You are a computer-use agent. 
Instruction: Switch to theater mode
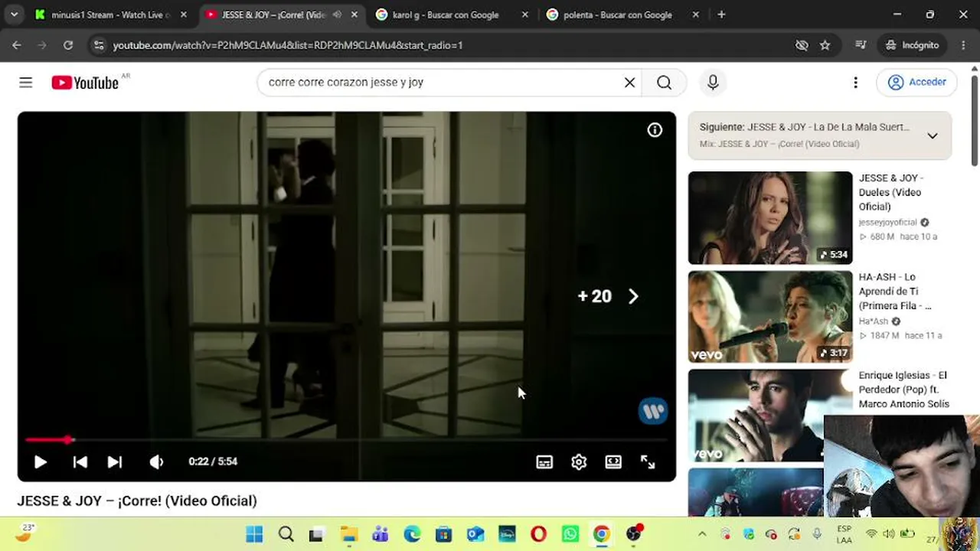[613, 461]
